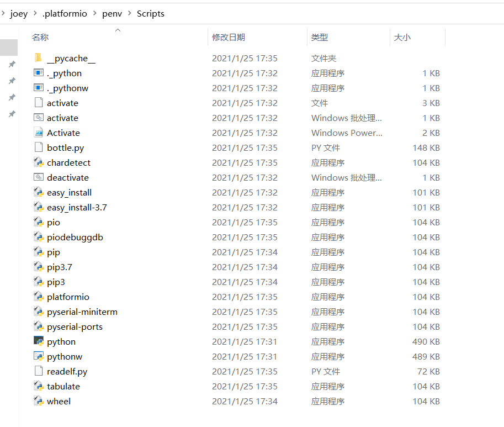Click the 490 KB size of python

426,342
